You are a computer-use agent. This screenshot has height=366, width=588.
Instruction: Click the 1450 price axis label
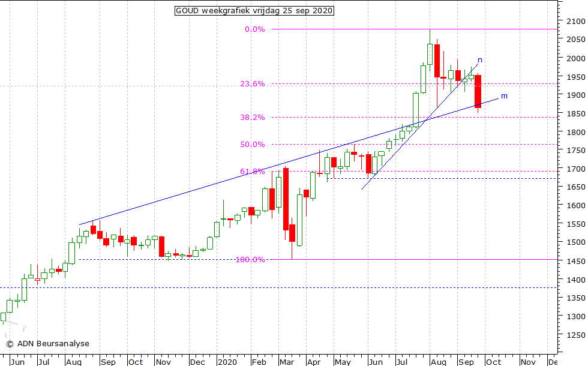576,261
